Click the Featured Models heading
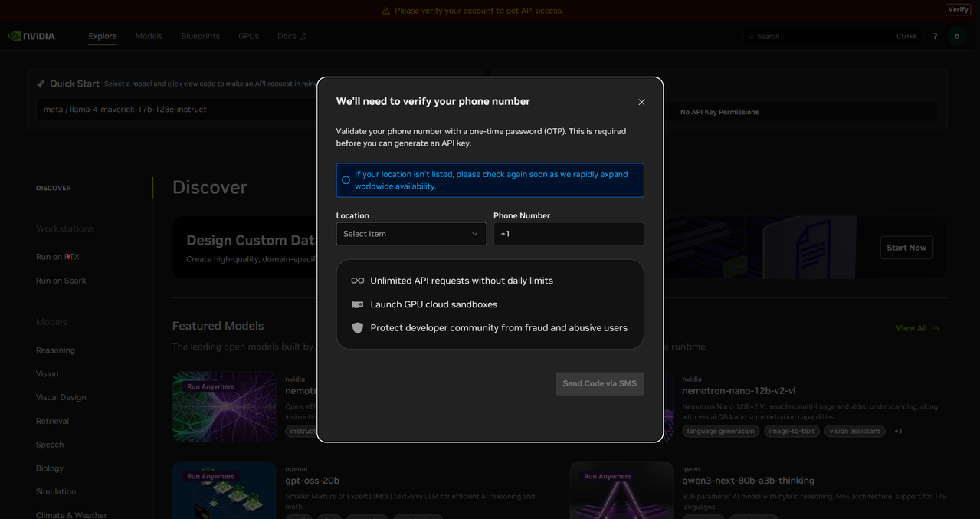 click(218, 327)
